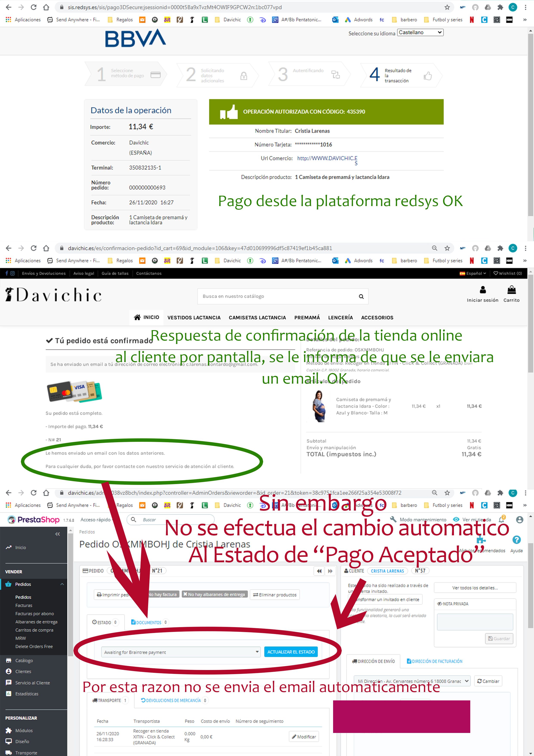Open the 'Awaiting for Braintree payment' status dropdown
The width and height of the screenshot is (534, 756).
181,652
